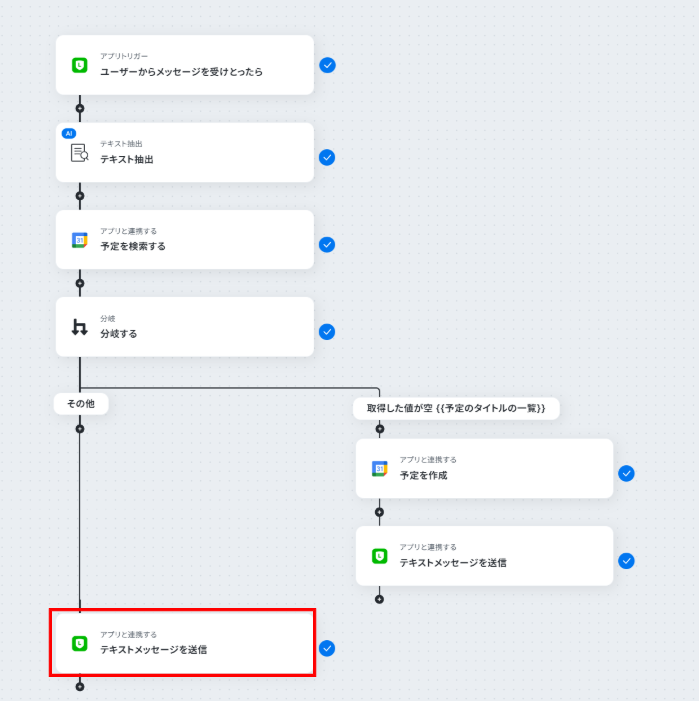699x701 pixels.
Task: Open the ユーザーからメッセージを受けとったら step
Action: pyautogui.click(x=185, y=65)
